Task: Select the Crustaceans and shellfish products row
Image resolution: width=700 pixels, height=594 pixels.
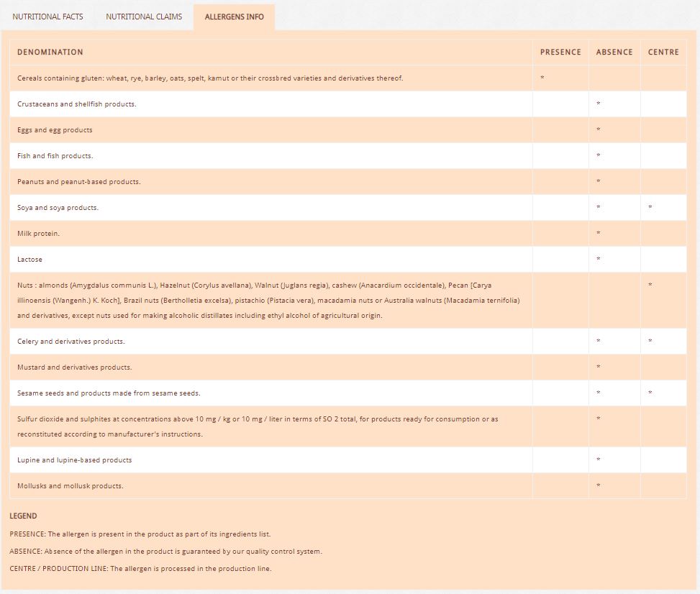Action: (77, 104)
